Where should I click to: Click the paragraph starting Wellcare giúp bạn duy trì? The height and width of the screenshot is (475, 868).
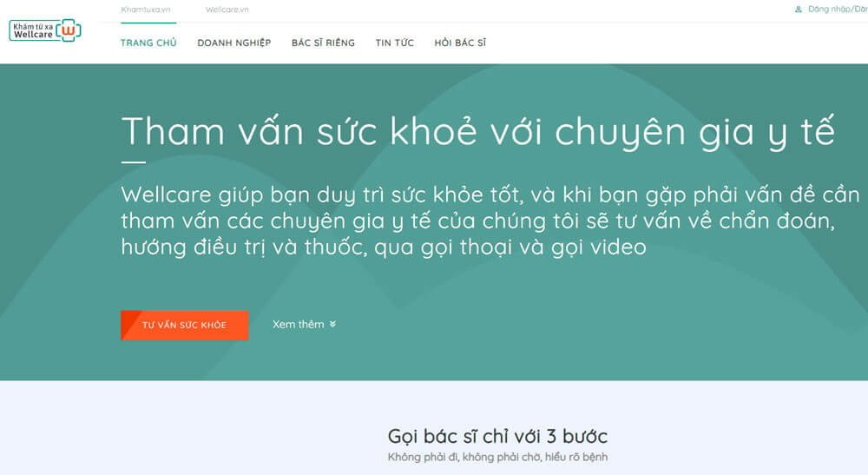[490, 221]
